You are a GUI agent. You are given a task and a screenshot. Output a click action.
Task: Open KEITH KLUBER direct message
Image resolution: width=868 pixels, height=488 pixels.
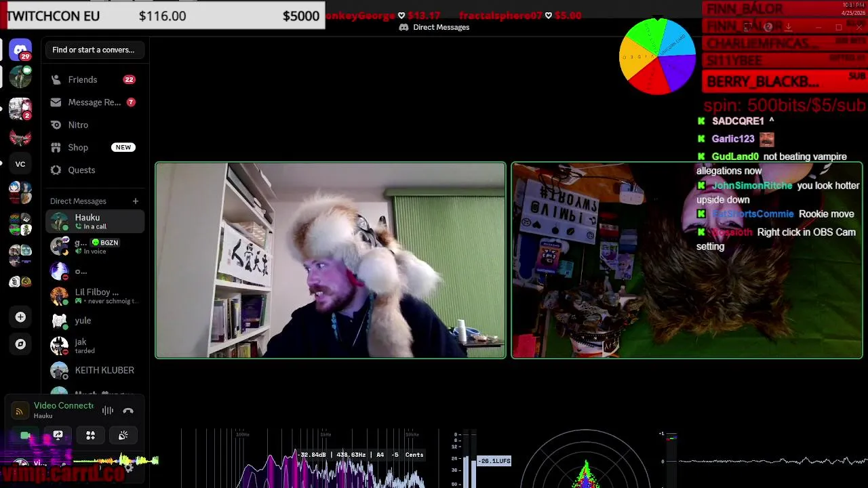[95, 371]
